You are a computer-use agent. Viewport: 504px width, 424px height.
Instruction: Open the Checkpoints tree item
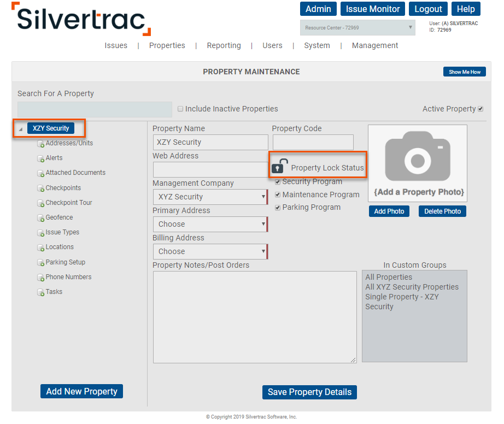click(x=63, y=188)
